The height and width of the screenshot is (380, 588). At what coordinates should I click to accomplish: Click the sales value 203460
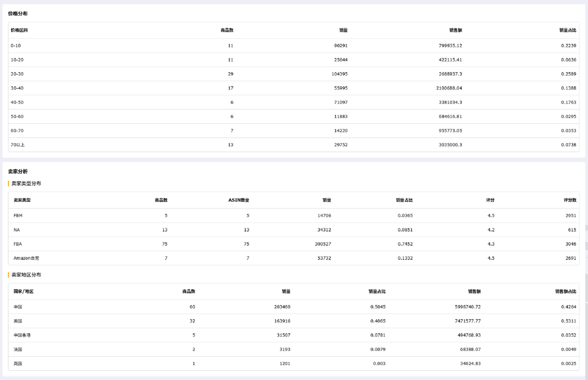pyautogui.click(x=282, y=307)
